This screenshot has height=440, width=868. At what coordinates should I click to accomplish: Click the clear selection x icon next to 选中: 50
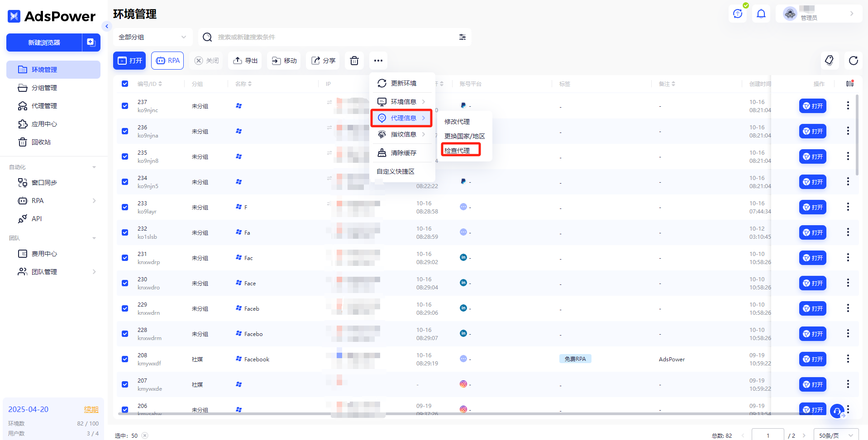145,435
